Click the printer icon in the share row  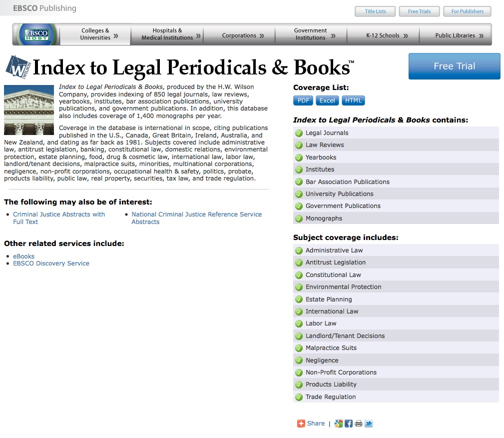358,423
